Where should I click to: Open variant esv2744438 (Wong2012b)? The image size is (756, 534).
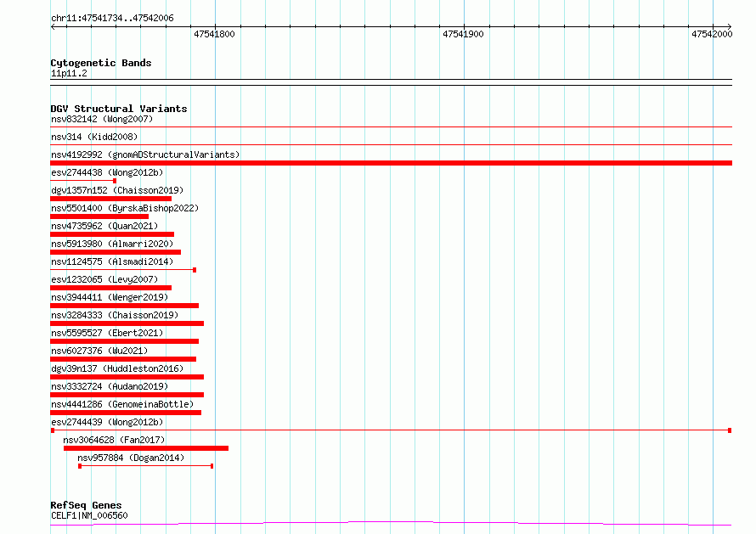(x=107, y=172)
